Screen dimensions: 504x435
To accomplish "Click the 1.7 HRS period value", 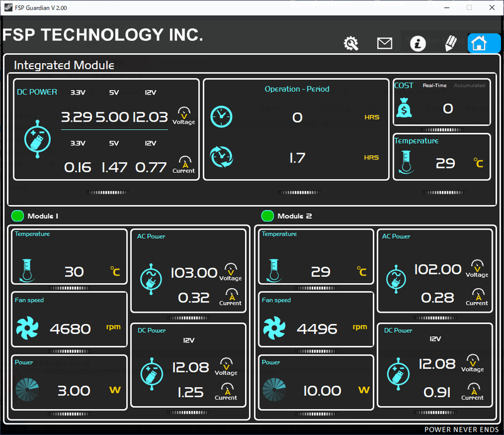I will click(x=297, y=158).
